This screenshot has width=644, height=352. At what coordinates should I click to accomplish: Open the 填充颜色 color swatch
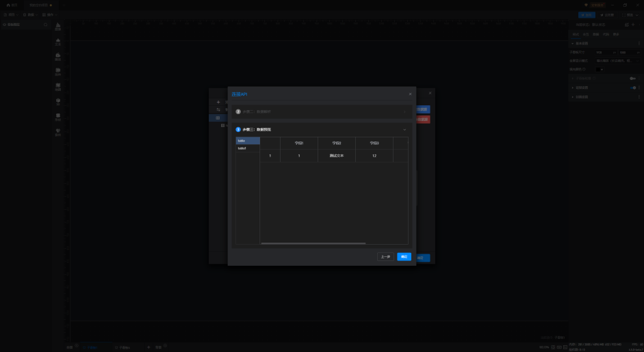600,69
